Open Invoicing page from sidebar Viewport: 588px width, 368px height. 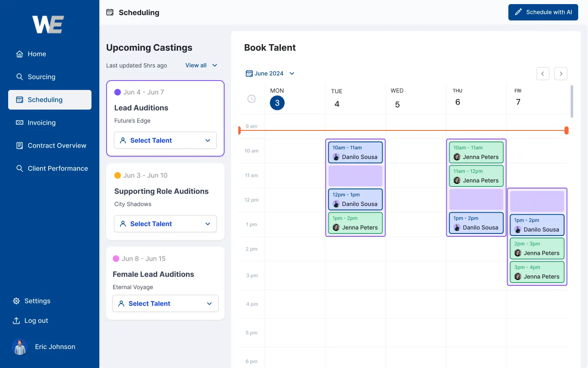coord(50,123)
